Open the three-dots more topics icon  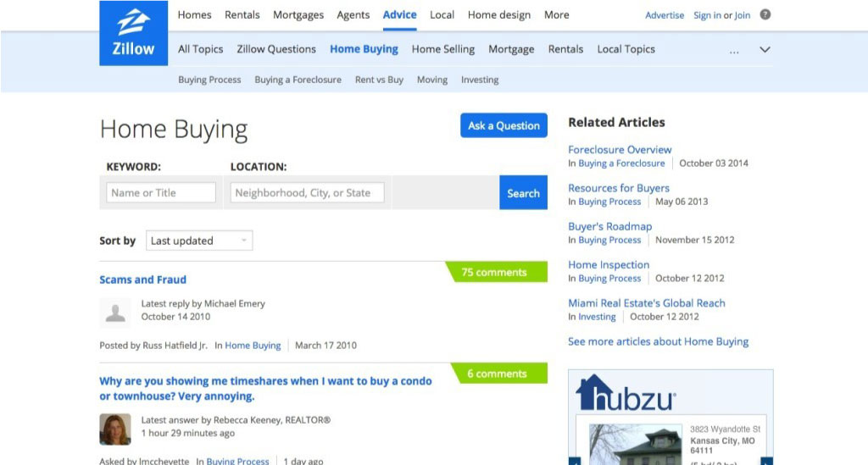735,50
